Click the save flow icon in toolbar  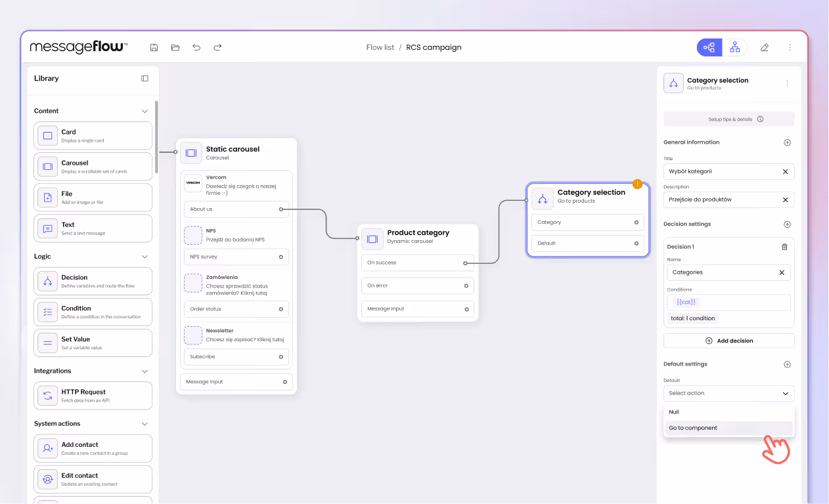(154, 47)
